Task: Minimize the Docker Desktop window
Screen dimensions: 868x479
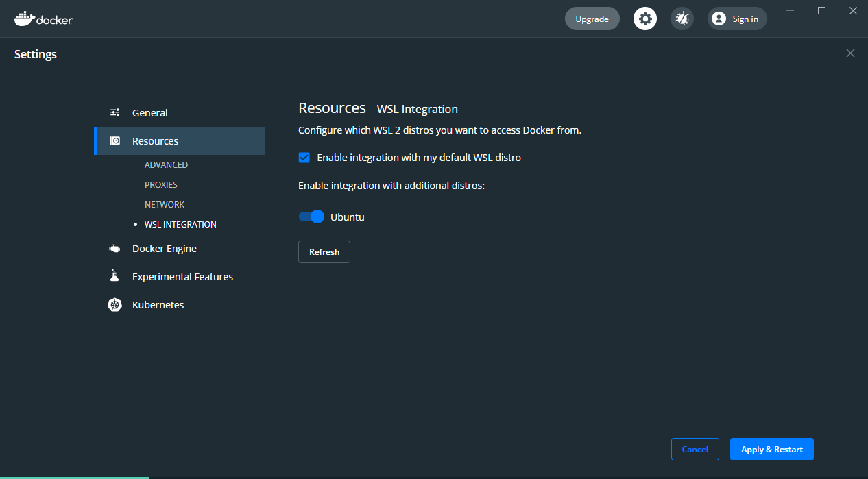Action: point(790,10)
